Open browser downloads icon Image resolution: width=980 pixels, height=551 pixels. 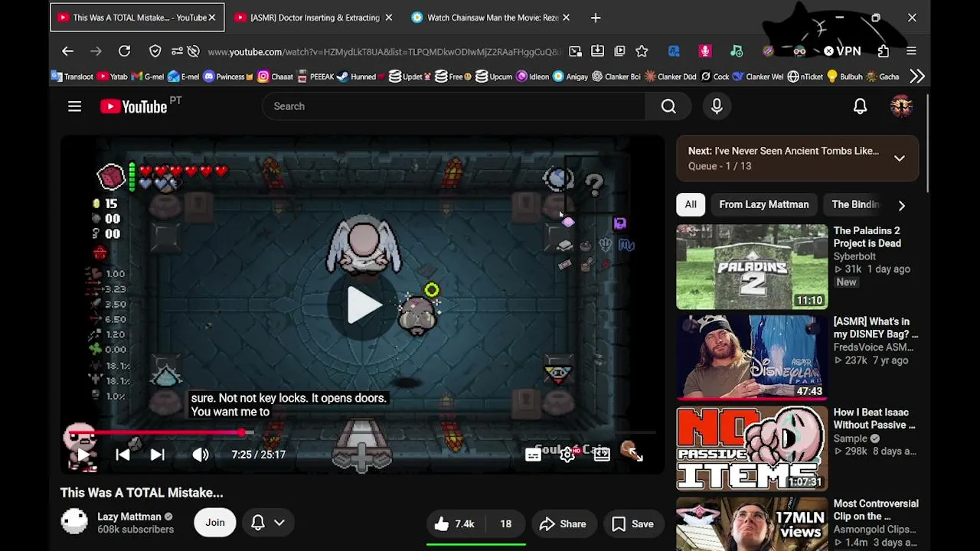tap(597, 51)
